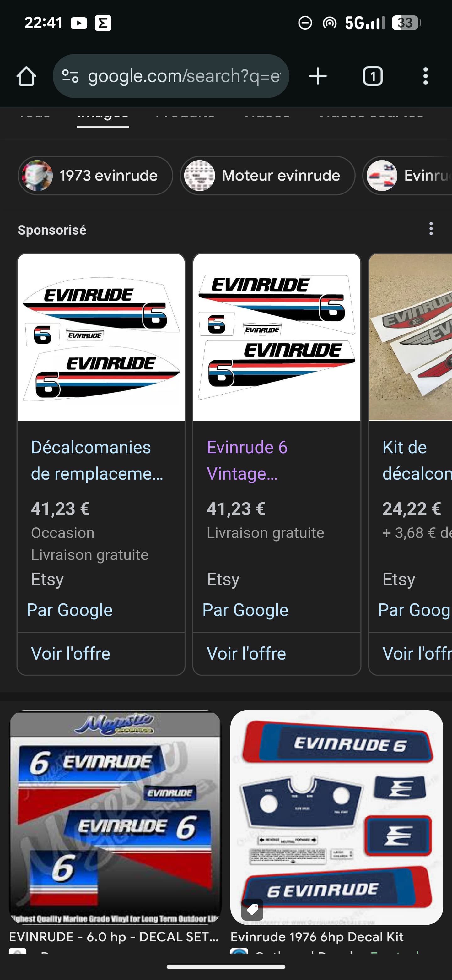Tap 'Voir l'offre' on second product card

tap(246, 654)
